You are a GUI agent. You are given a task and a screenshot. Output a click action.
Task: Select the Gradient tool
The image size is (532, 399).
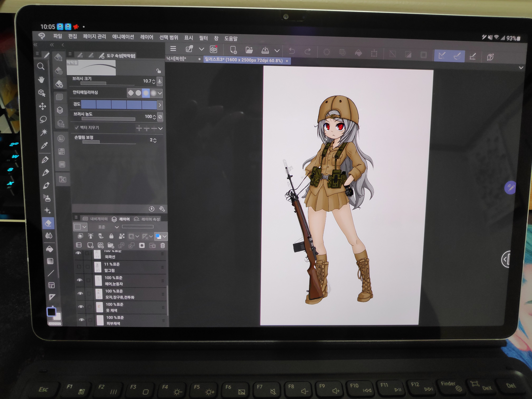point(50,261)
